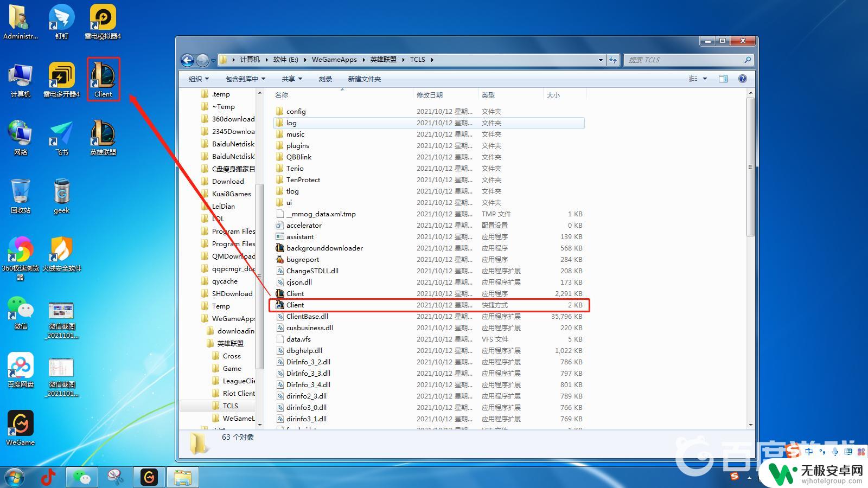Launch the WeGame desktop shortcut
This screenshot has width=868, height=488.
click(x=21, y=428)
